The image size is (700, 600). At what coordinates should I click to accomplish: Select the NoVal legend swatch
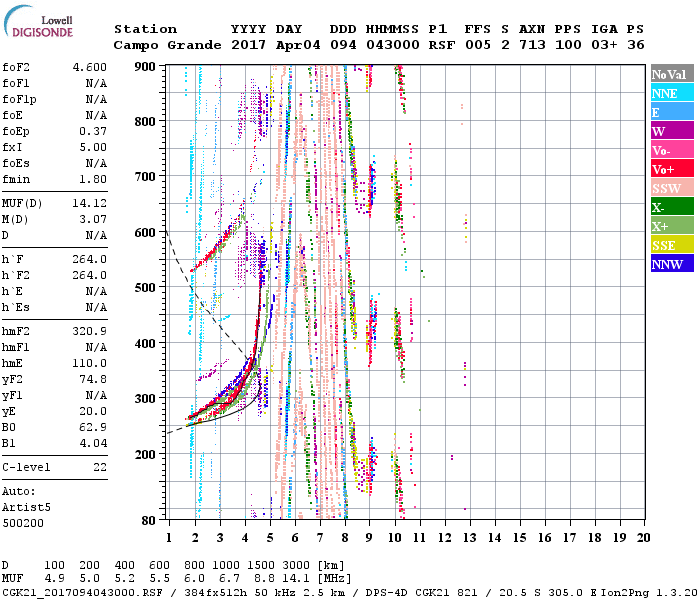pos(670,75)
